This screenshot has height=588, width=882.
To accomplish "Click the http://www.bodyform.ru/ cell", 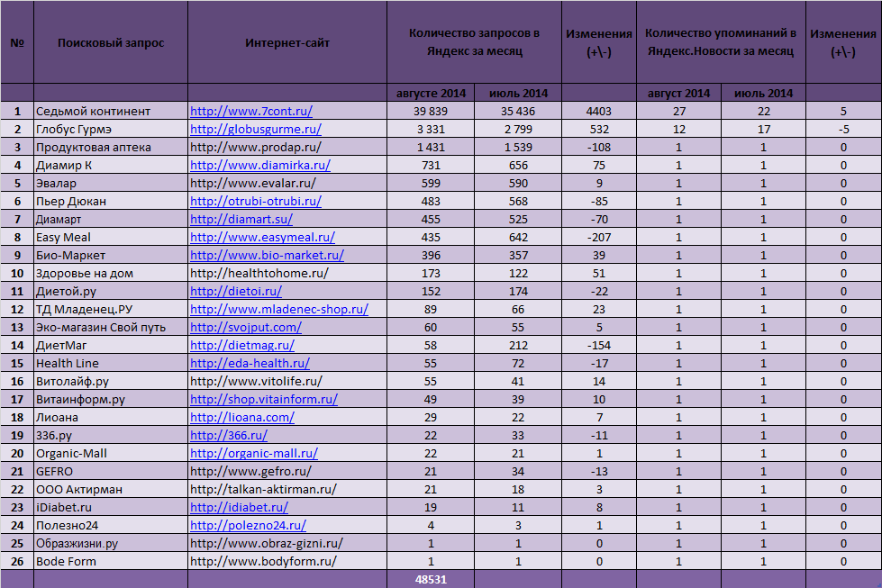I will coord(287,561).
